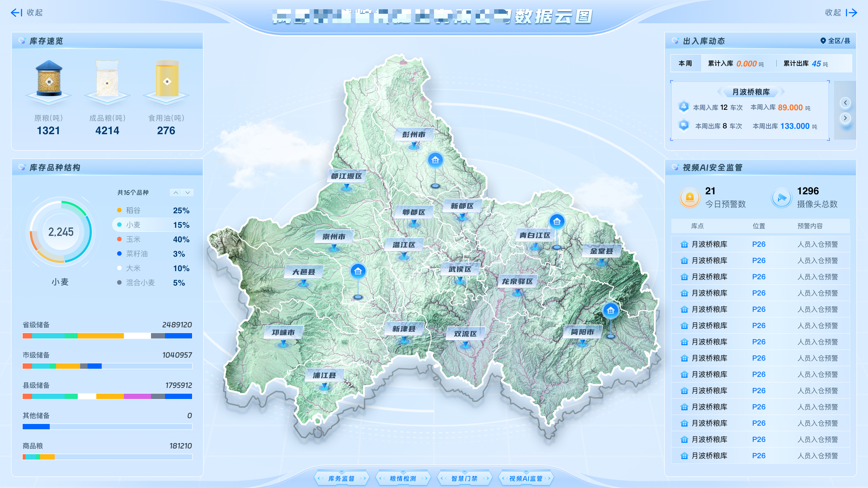Click the 省级储备 stacked color bar
The width and height of the screenshot is (868, 488).
click(107, 336)
